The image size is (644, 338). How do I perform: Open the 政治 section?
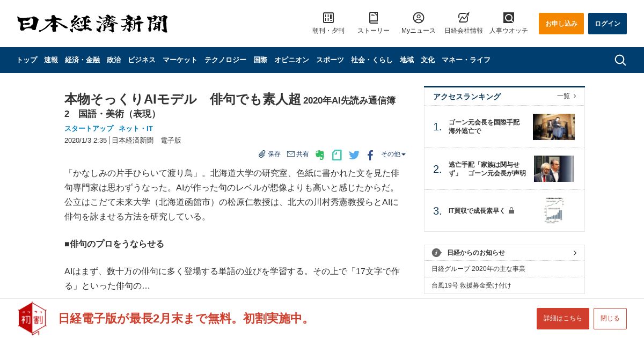(114, 60)
